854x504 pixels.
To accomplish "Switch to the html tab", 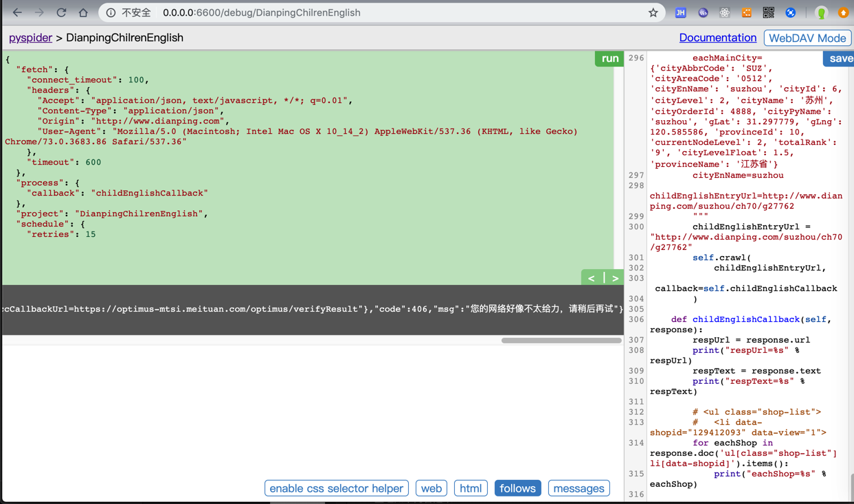I will point(471,488).
